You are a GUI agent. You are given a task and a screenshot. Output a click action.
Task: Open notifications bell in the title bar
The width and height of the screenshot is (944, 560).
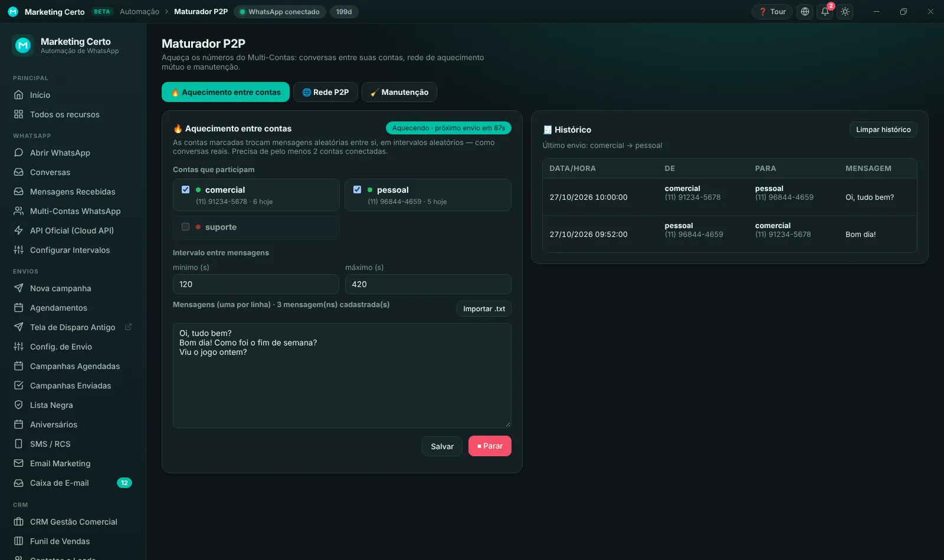tap(825, 12)
